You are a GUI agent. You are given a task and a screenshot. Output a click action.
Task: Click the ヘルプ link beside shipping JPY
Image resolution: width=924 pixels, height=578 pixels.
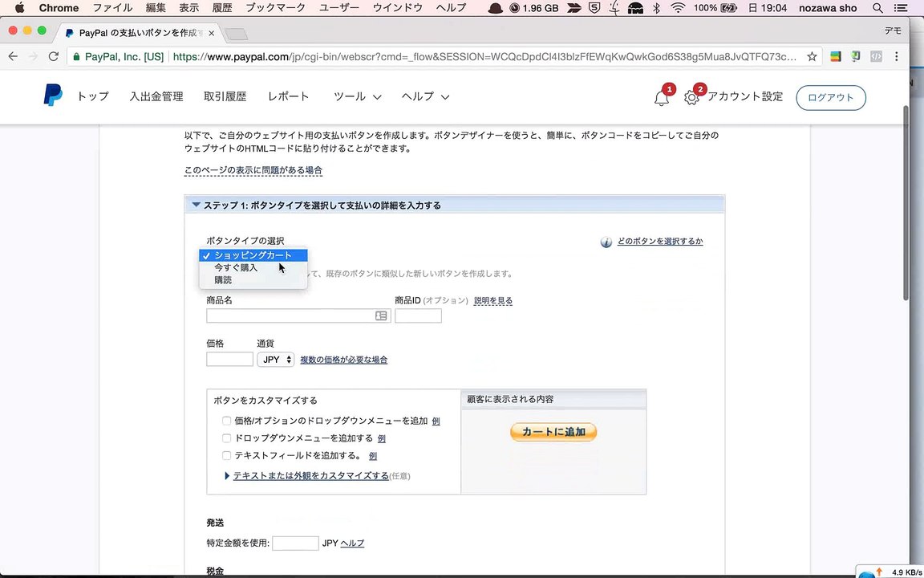point(352,543)
